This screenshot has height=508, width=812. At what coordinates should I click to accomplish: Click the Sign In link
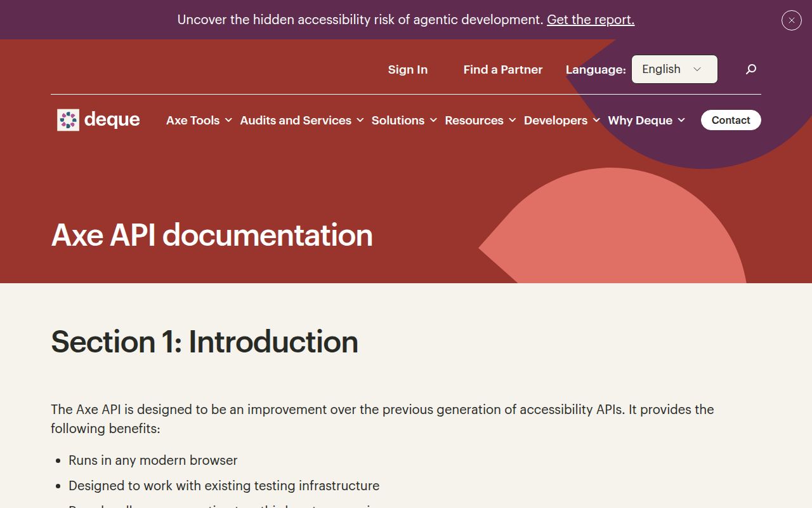coord(408,70)
